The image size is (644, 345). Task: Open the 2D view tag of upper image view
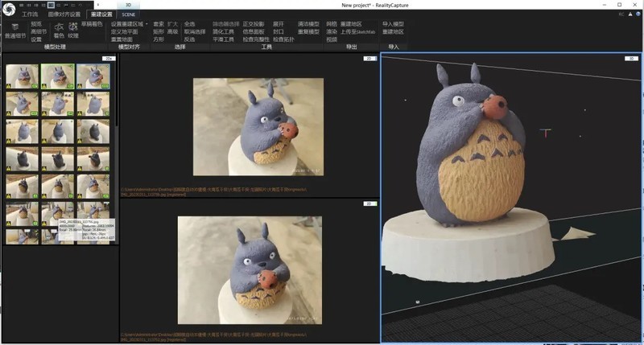pyautogui.click(x=370, y=59)
